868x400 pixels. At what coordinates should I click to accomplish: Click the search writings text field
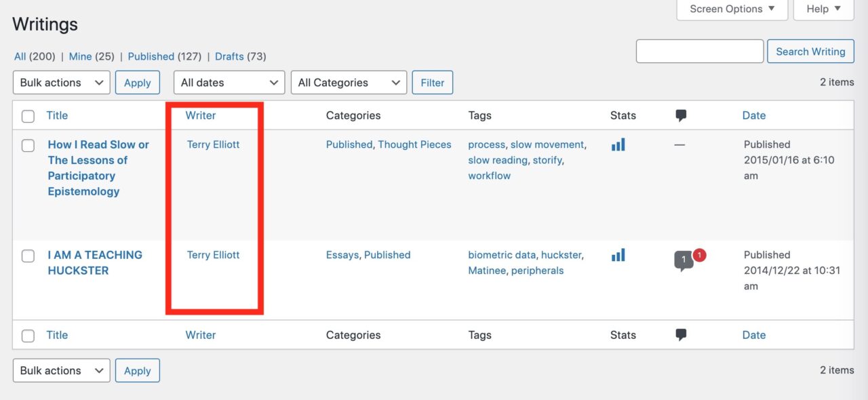click(700, 52)
